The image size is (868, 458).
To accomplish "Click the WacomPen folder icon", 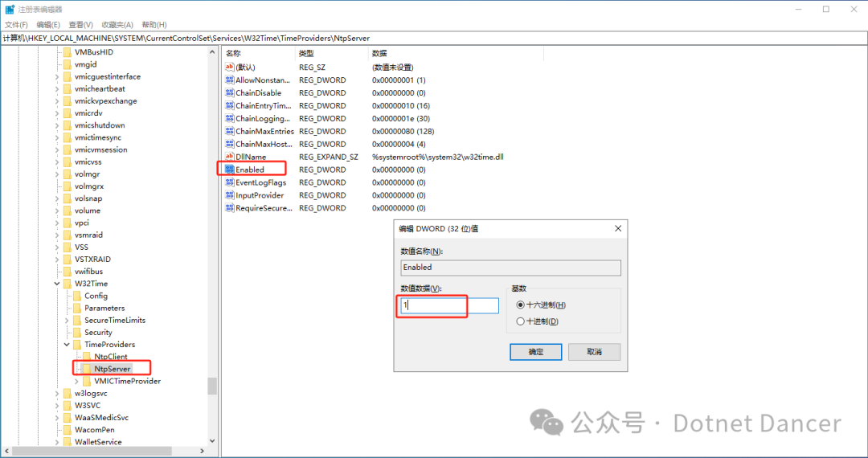I will (x=67, y=429).
